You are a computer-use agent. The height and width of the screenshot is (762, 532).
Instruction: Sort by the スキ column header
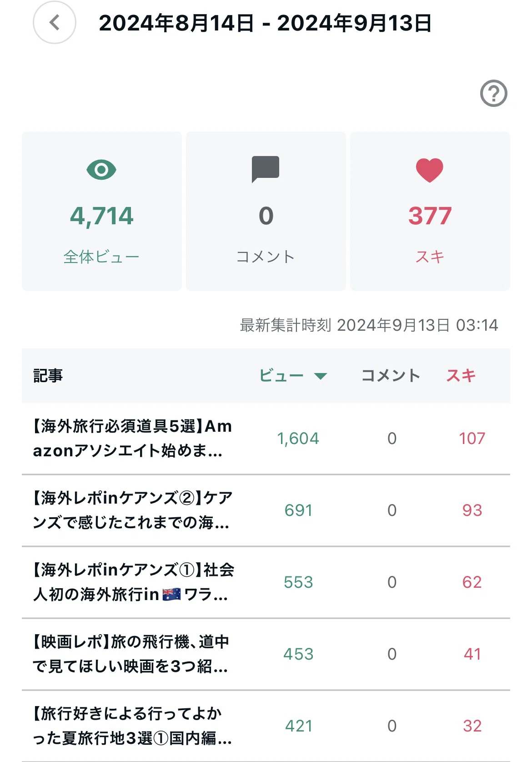pos(461,375)
